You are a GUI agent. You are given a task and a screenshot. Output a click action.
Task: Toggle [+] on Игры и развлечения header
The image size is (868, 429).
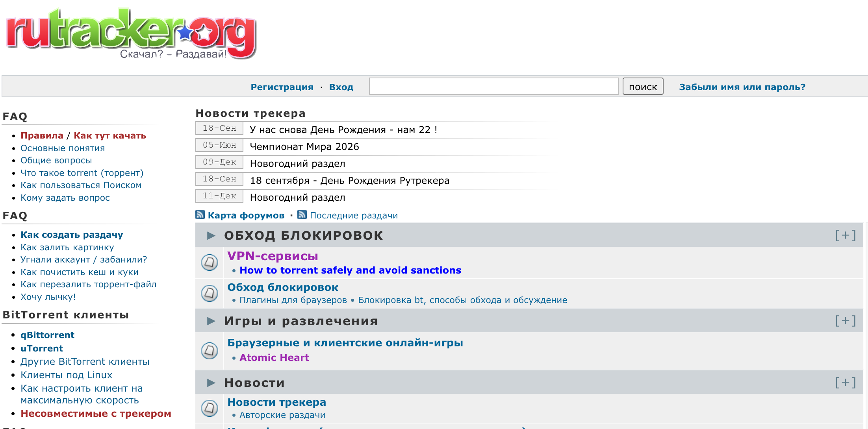coord(846,321)
